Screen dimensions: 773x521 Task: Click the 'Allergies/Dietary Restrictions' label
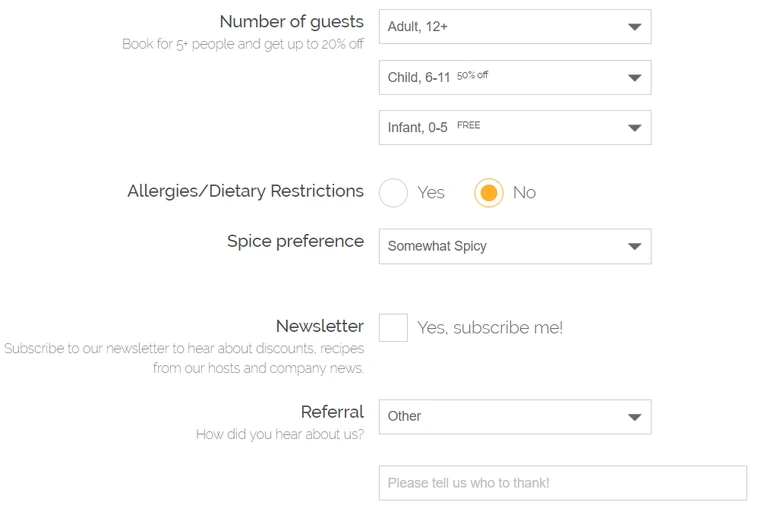245,191
